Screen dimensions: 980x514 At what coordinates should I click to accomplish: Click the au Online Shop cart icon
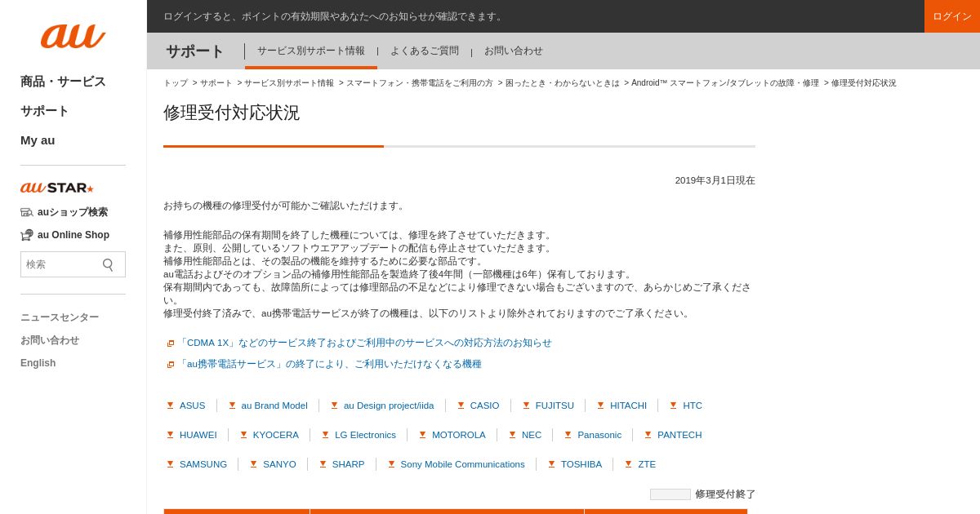(27, 235)
